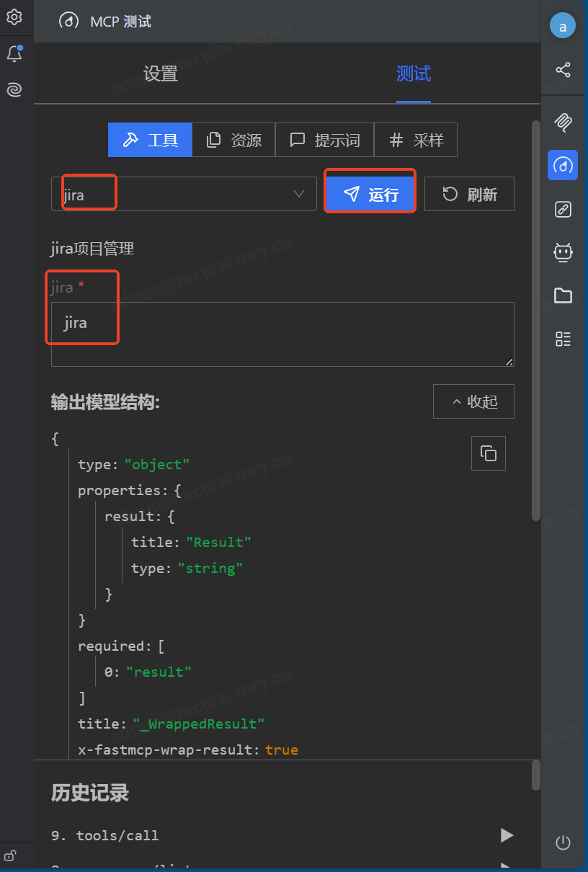
Task: Open the jira tool selection dropdown
Action: pyautogui.click(x=184, y=195)
